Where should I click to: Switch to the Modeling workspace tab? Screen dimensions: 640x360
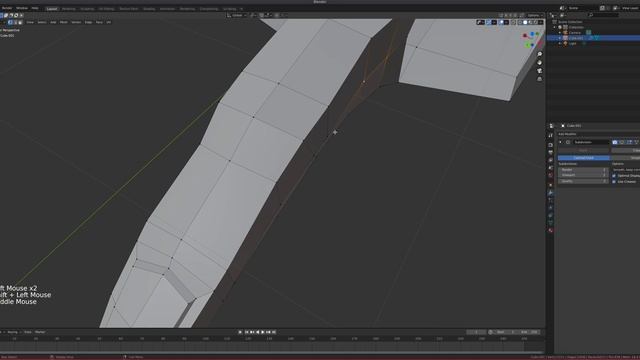[69, 9]
